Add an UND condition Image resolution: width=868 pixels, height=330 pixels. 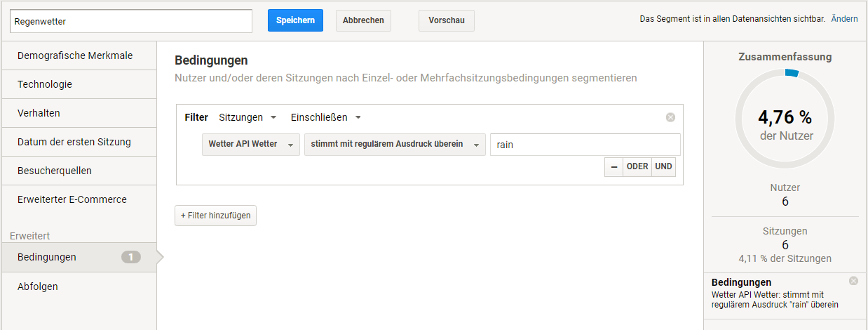[x=663, y=166]
